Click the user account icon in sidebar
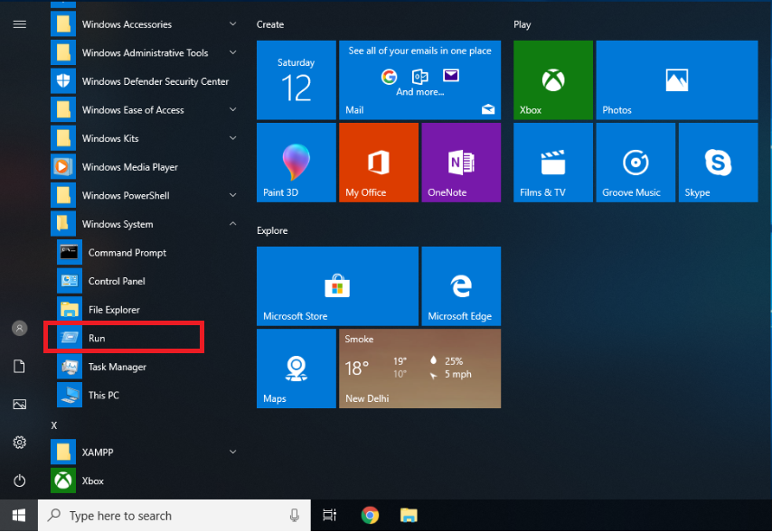772x532 pixels. tap(19, 328)
